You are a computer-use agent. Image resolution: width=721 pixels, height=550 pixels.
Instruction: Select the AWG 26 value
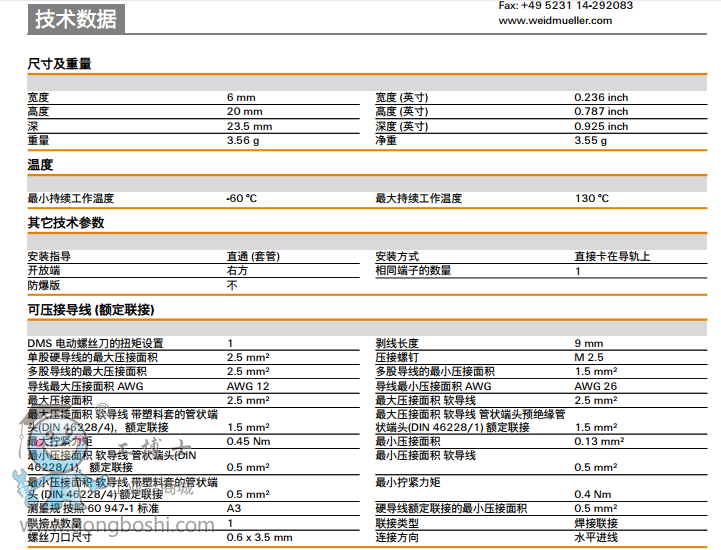(595, 386)
